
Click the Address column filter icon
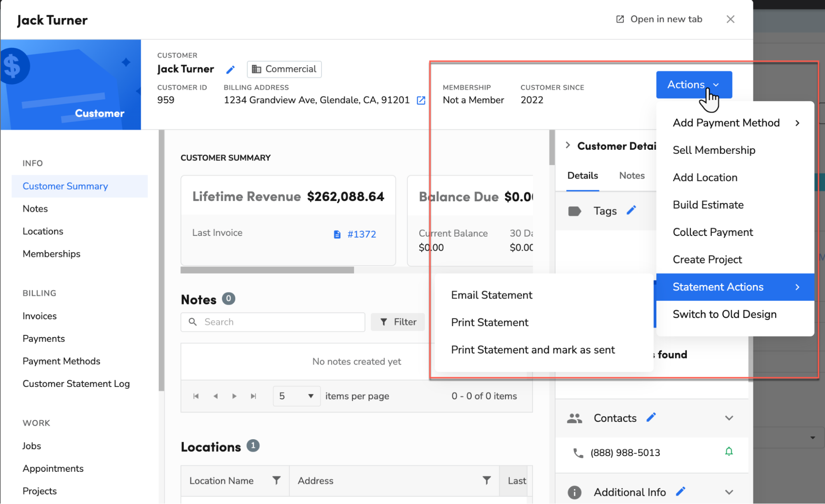487,480
